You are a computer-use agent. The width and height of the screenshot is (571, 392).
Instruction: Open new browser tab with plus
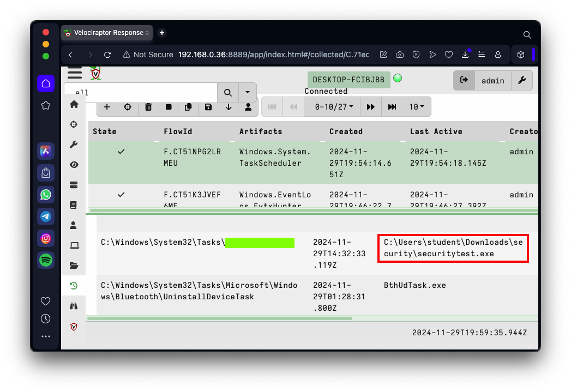pyautogui.click(x=162, y=33)
